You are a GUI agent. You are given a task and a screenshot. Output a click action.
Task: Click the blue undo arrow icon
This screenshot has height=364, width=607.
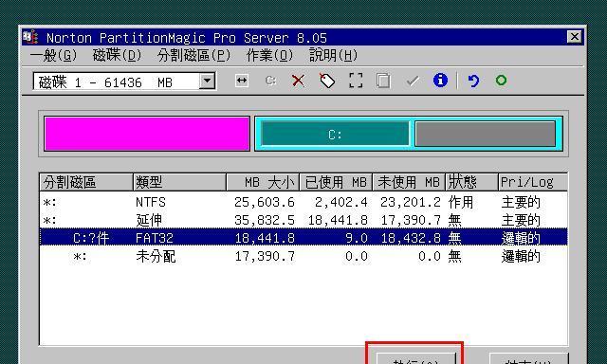click(x=473, y=81)
